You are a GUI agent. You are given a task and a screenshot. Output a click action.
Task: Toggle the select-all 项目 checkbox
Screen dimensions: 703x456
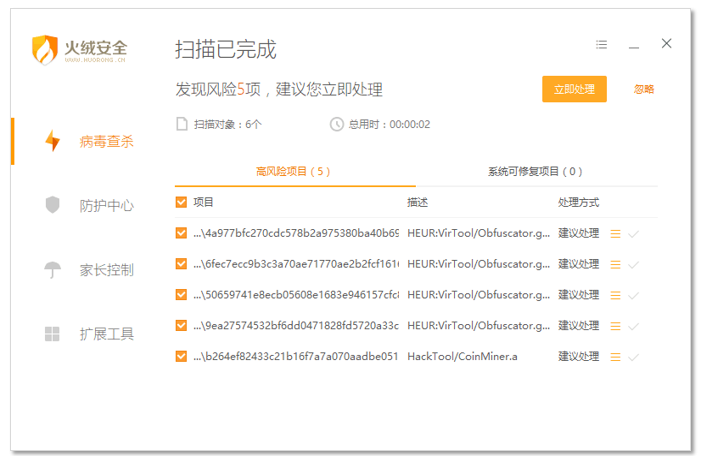coord(181,203)
